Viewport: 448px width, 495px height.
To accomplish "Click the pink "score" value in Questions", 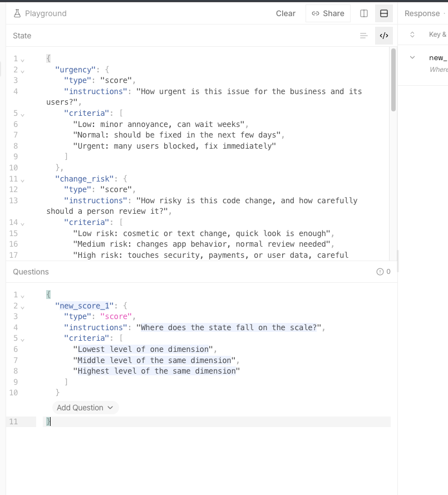I will click(x=116, y=316).
